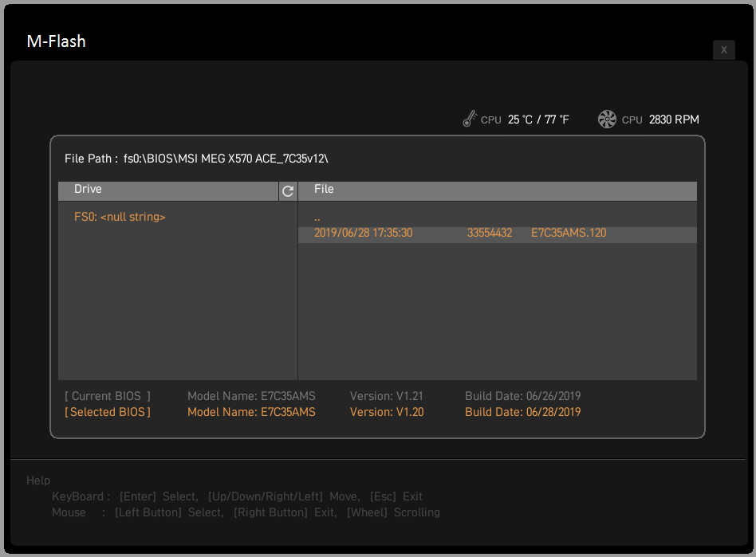The width and height of the screenshot is (756, 557).
Task: Close the M-Flash window
Action: 723,49
